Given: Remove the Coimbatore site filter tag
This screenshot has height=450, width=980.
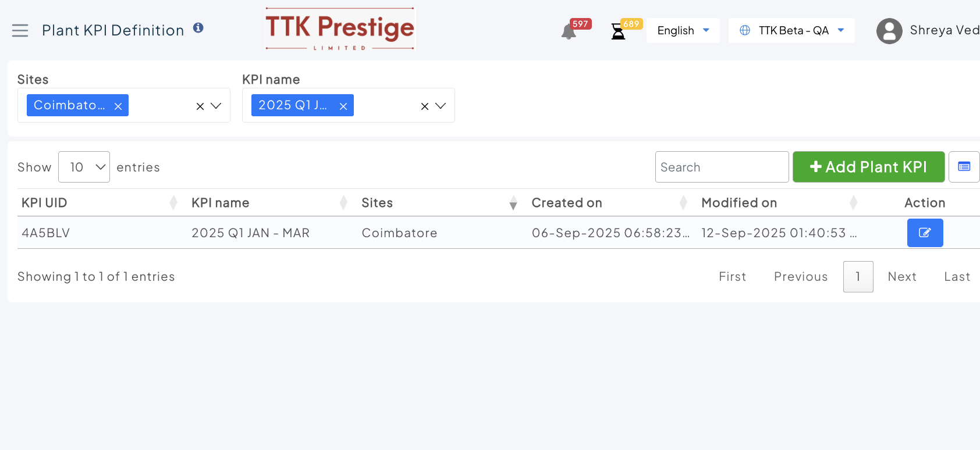Looking at the screenshot, I should [118, 106].
